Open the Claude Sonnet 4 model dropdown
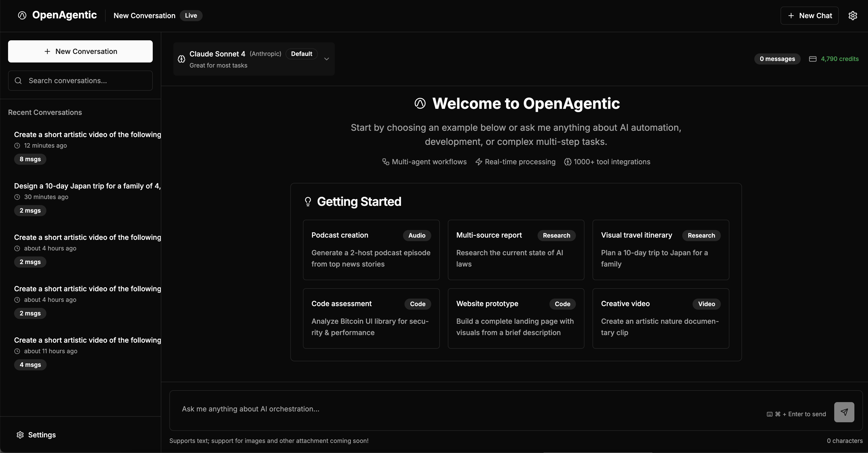 click(236, 59)
